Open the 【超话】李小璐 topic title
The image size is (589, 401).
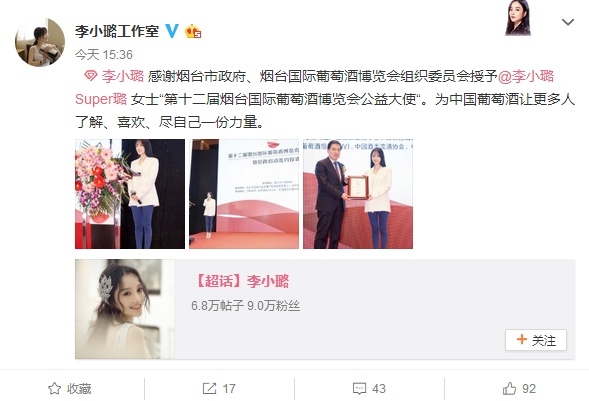[241, 281]
